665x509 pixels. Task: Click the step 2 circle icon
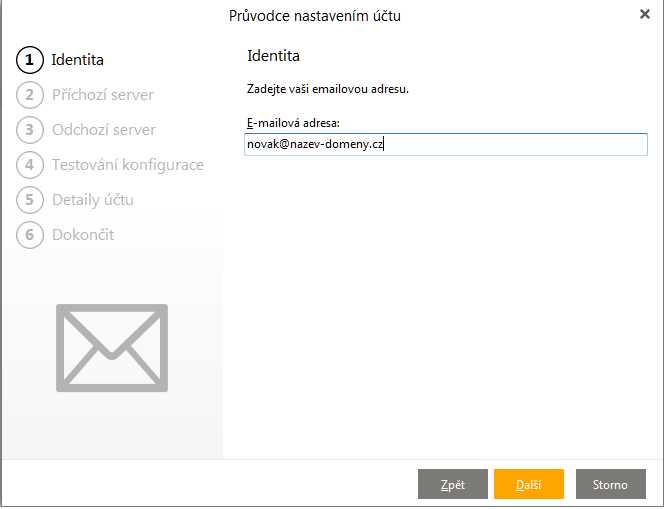point(30,95)
